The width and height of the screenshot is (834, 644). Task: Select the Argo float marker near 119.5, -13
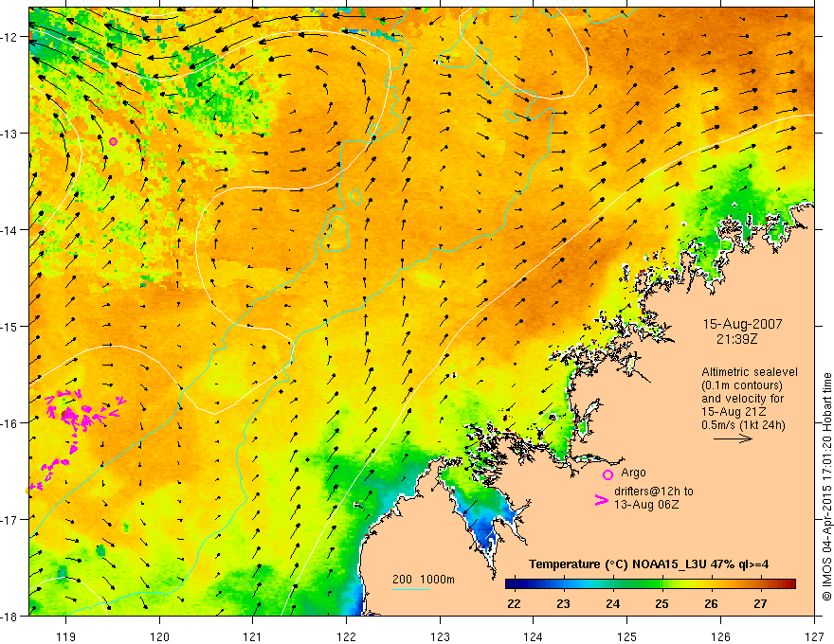coord(114,141)
